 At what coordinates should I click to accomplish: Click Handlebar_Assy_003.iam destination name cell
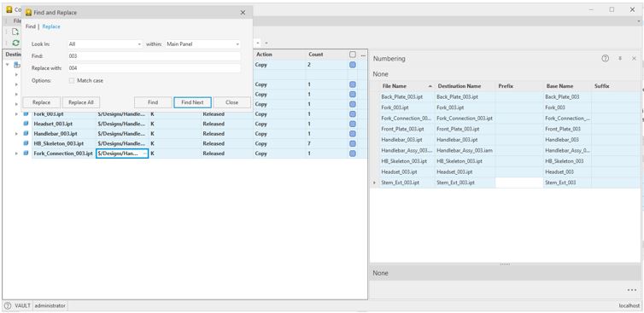(465, 151)
